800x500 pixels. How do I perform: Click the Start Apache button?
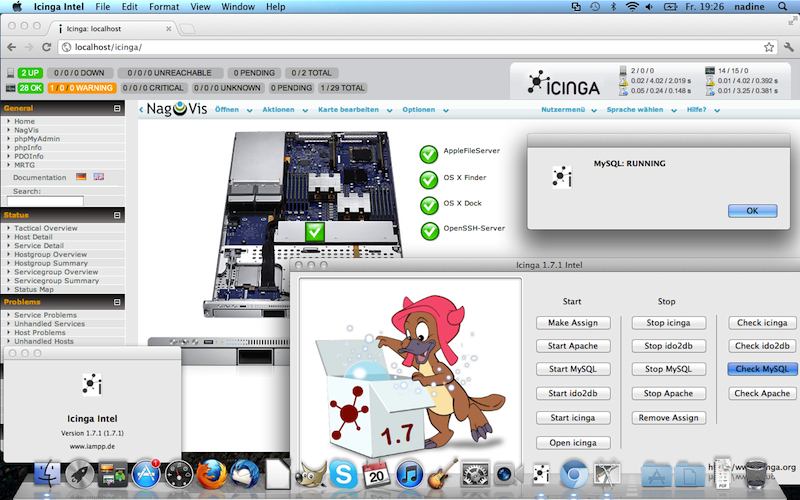coord(572,346)
